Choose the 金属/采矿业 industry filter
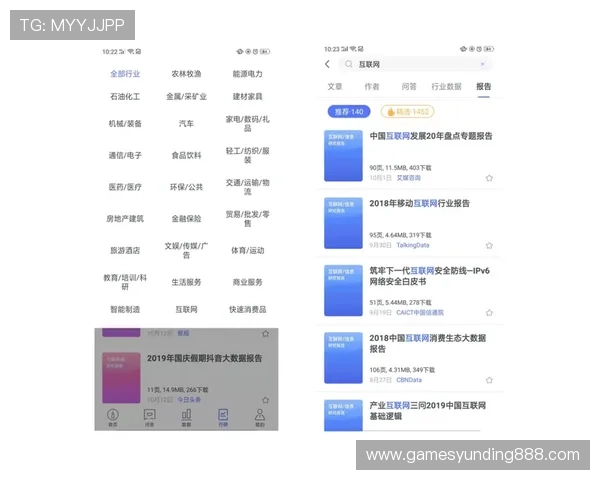600x480 pixels. 186,96
